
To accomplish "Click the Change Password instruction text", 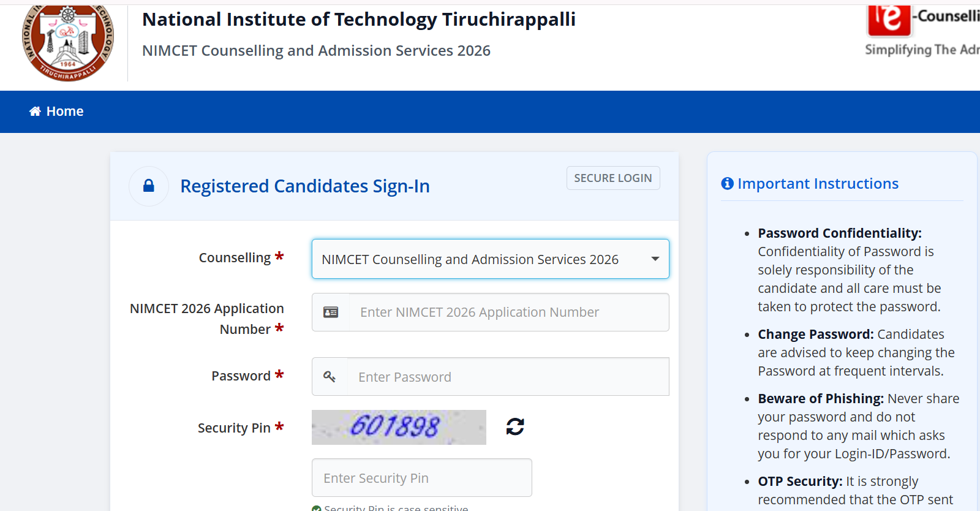I will coord(856,353).
